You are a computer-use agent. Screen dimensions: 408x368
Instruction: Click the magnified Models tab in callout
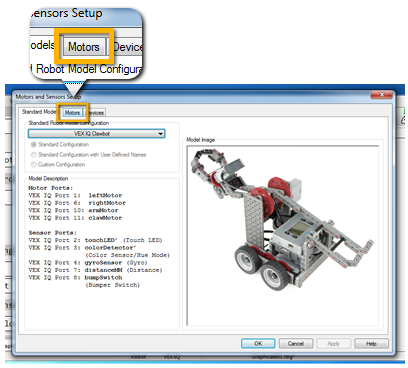point(44,45)
